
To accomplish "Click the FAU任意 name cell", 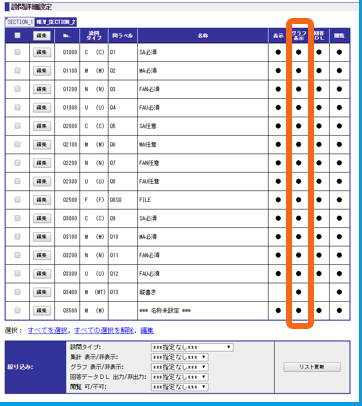I will pos(149,181).
